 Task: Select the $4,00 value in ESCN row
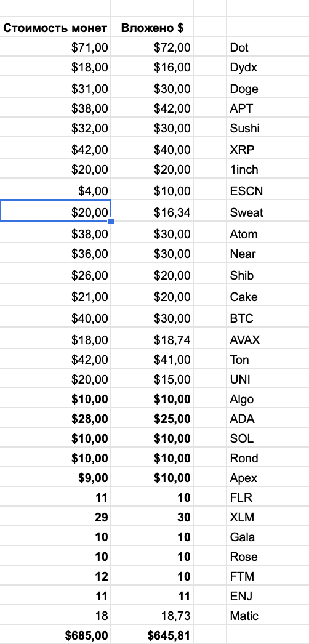point(55,191)
